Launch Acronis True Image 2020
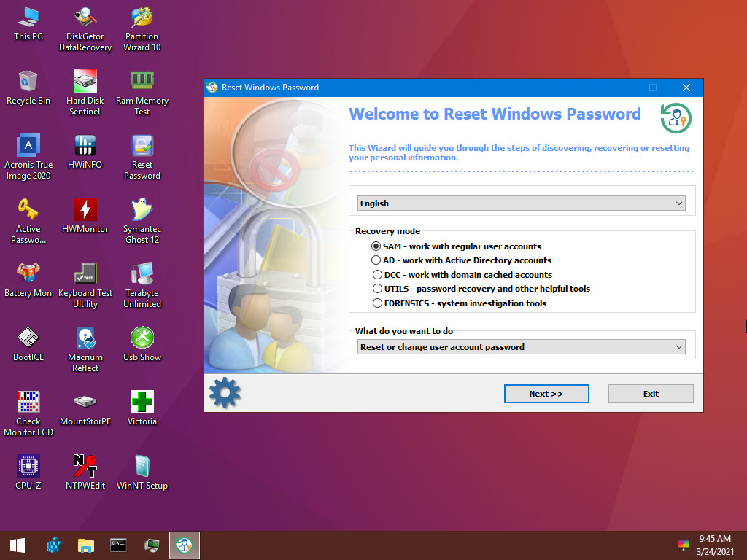Viewport: 747px width, 560px height. (28, 157)
